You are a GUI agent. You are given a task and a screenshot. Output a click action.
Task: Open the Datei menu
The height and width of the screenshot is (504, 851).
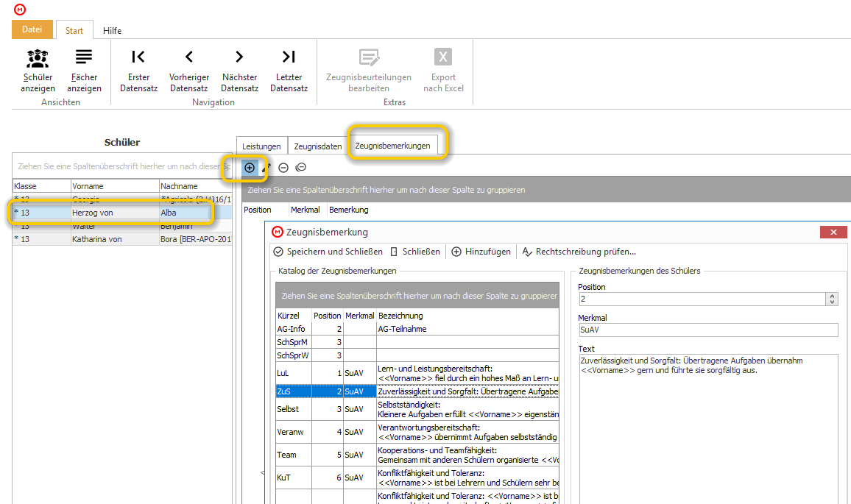click(x=32, y=29)
